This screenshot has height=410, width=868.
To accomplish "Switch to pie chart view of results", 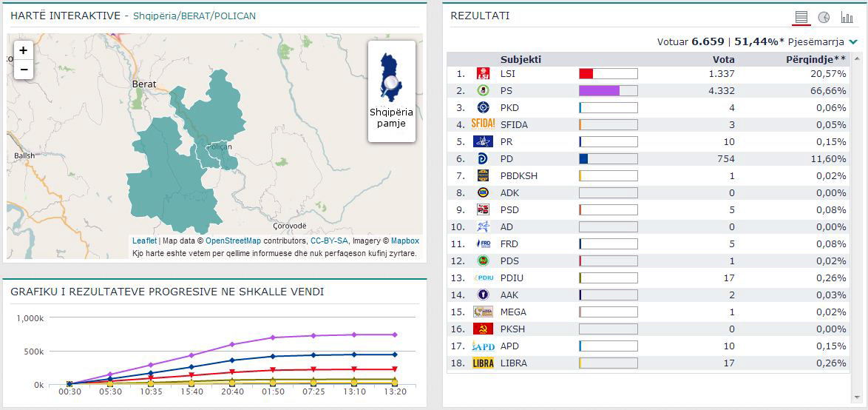I will (x=824, y=18).
